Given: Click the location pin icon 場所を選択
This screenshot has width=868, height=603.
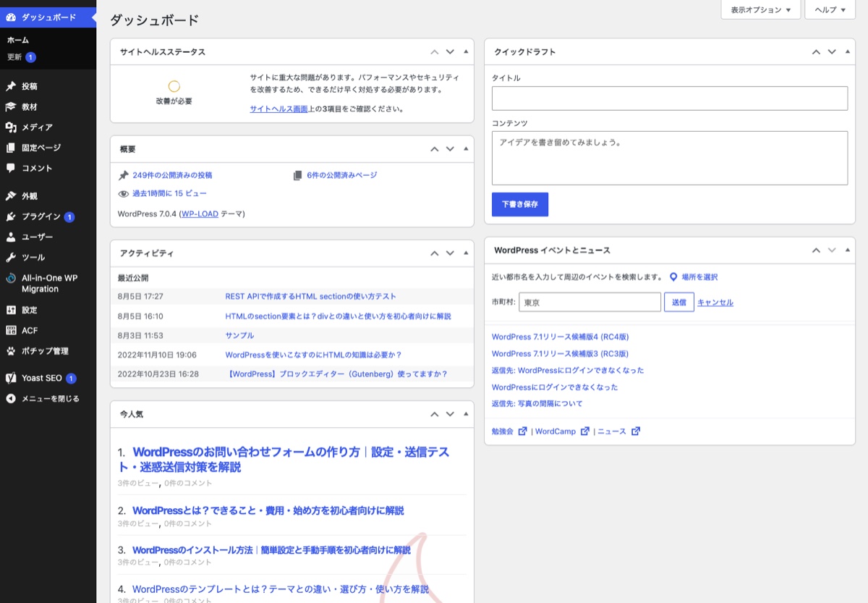Looking at the screenshot, I should (x=673, y=277).
